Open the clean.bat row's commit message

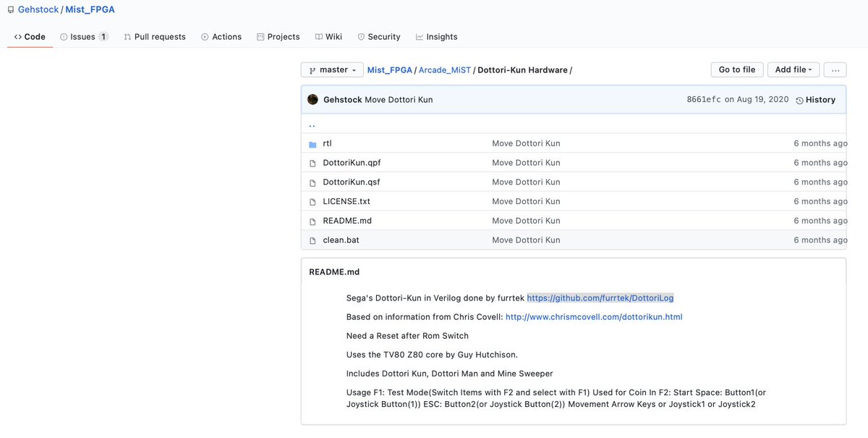(526, 240)
